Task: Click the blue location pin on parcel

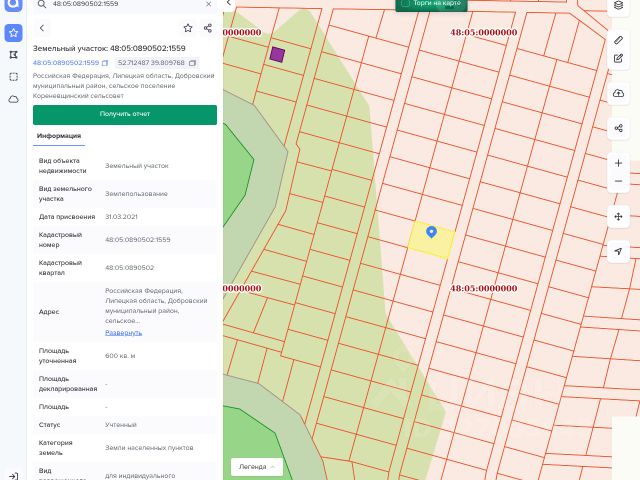Action: tap(431, 232)
